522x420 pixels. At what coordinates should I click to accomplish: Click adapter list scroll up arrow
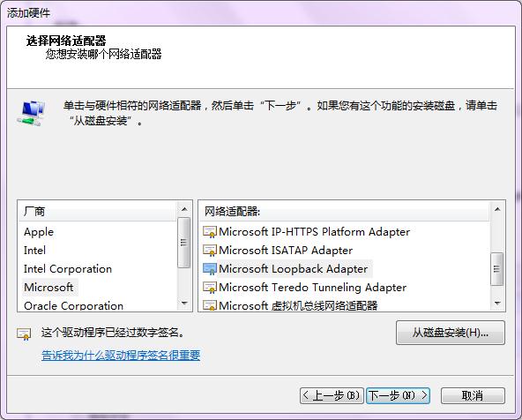[497, 209]
